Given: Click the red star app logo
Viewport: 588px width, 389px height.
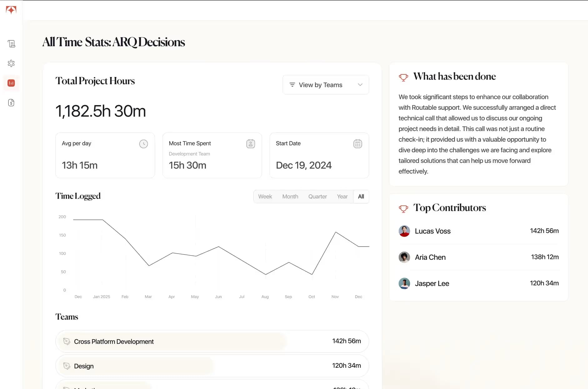Looking at the screenshot, I should click(11, 10).
